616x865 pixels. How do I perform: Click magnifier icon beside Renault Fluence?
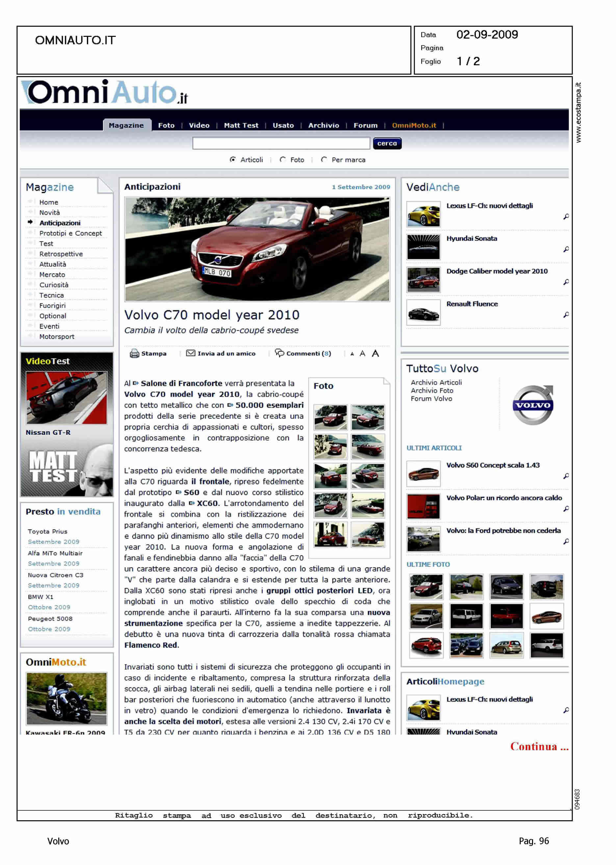coord(566,315)
